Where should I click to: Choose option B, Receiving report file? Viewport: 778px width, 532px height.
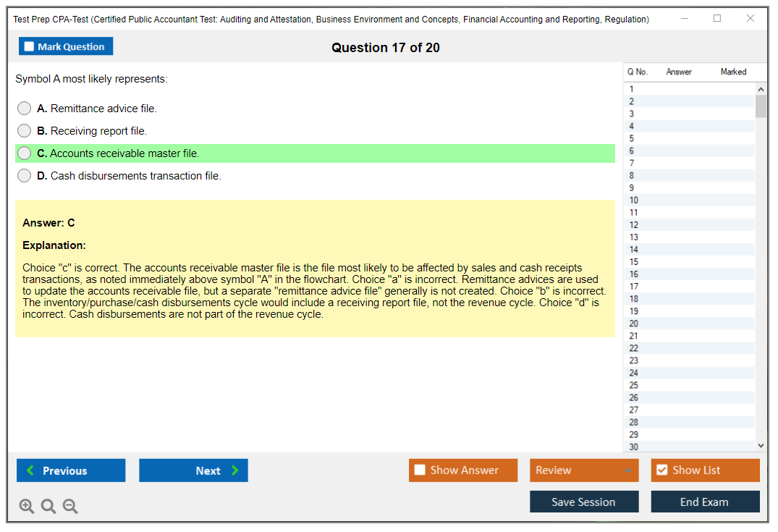[25, 131]
